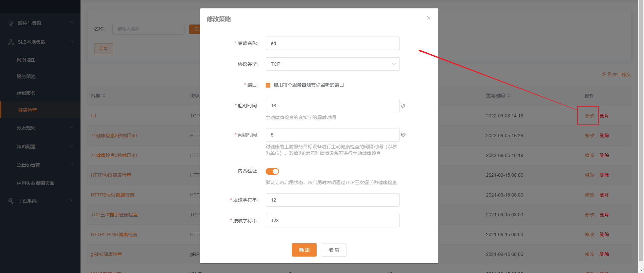Click the orange search magnifier button
This screenshot has height=273, width=644.
[x=196, y=29]
